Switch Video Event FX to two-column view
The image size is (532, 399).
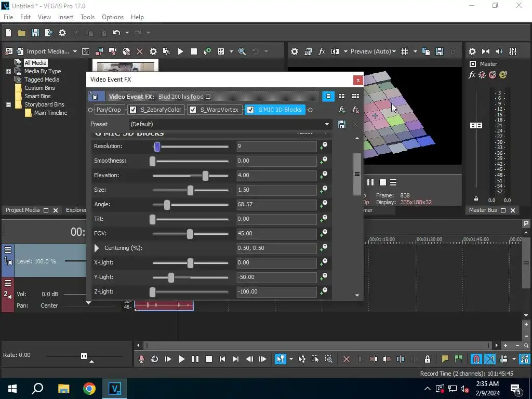[342, 96]
